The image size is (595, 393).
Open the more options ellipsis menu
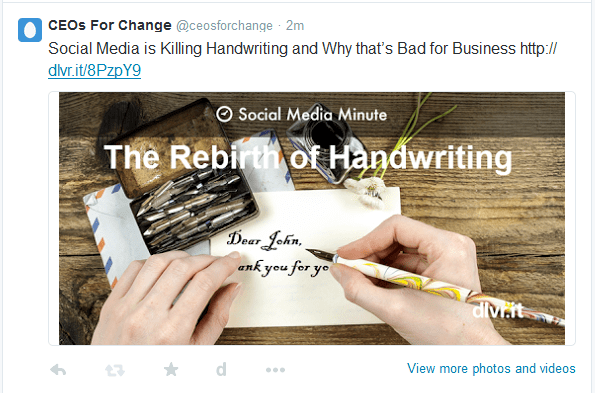point(275,370)
